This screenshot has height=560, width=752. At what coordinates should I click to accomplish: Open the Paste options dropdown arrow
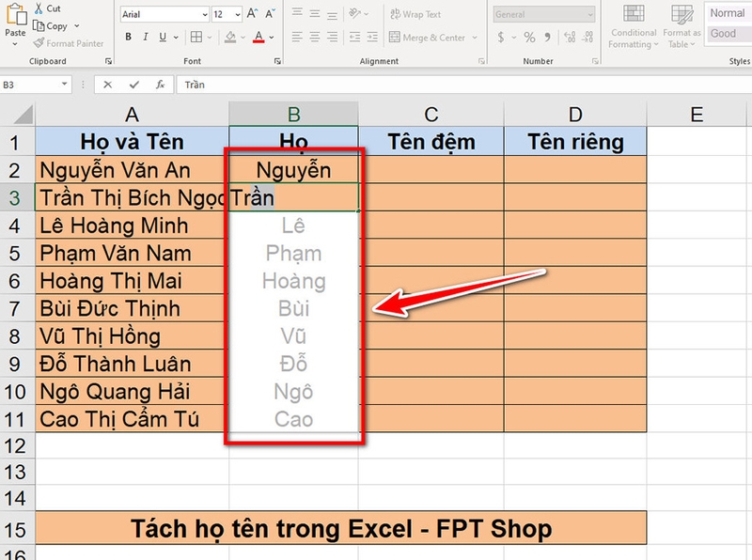(15, 44)
